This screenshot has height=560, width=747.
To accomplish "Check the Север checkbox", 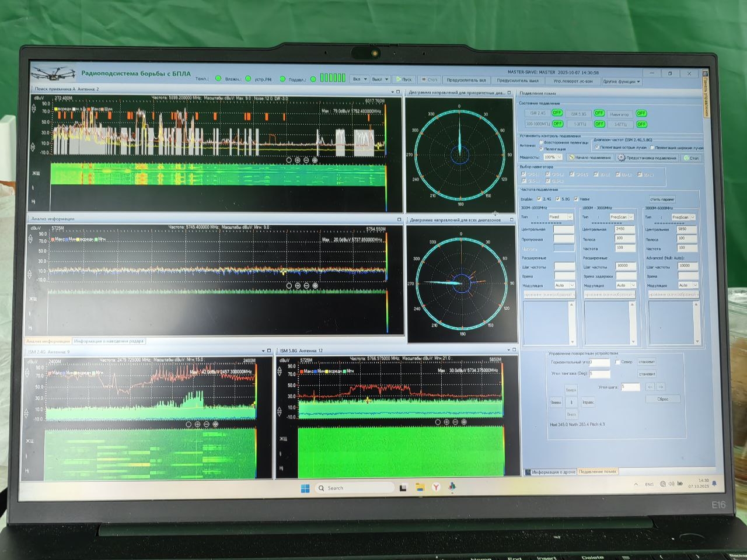I will (x=617, y=362).
